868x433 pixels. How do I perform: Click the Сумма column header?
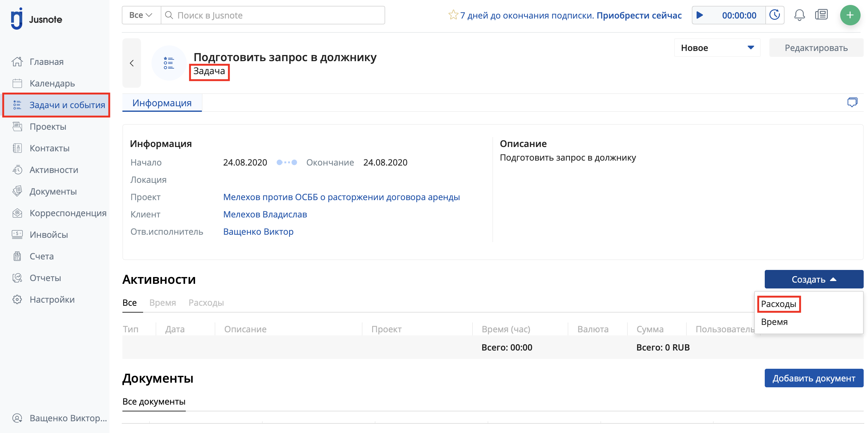click(x=650, y=329)
